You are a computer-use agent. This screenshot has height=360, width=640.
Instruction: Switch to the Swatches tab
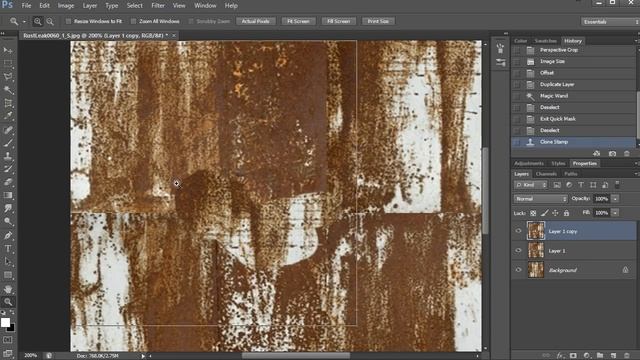click(x=545, y=41)
